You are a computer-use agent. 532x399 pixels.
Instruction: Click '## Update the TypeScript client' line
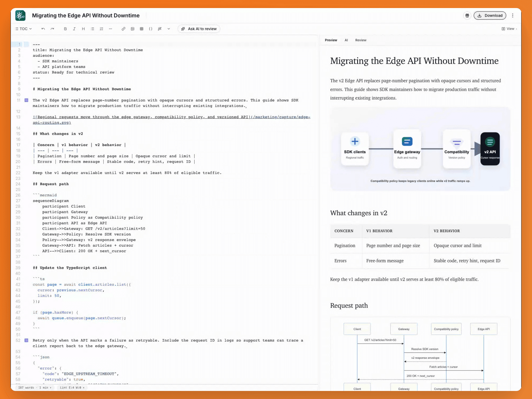70,268
